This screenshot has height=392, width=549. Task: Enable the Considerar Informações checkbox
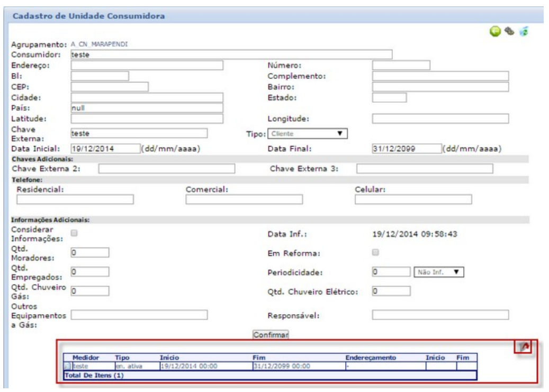tap(75, 233)
